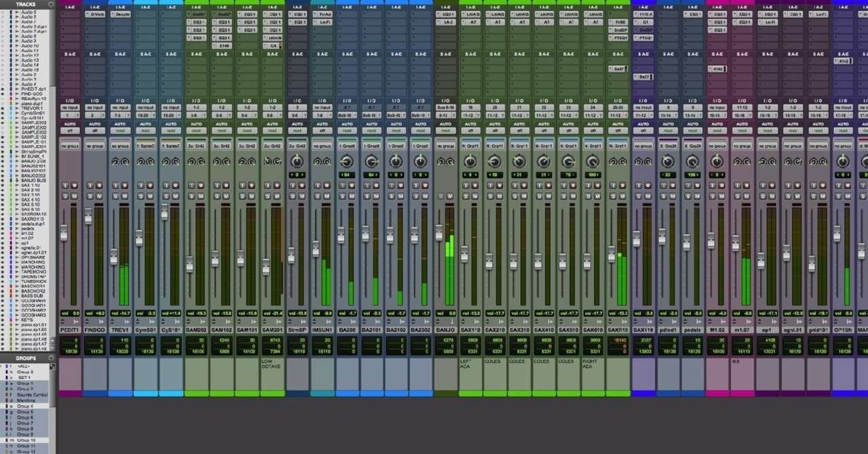Viewport: 868px width, 454px height.
Task: Mute the SAXR10 track
Action: (623, 197)
